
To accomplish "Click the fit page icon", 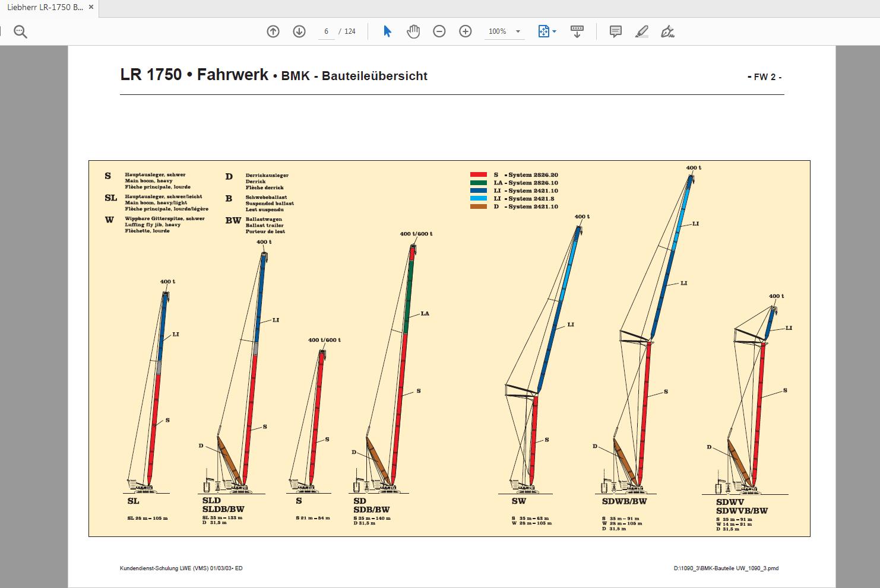I will click(x=543, y=31).
